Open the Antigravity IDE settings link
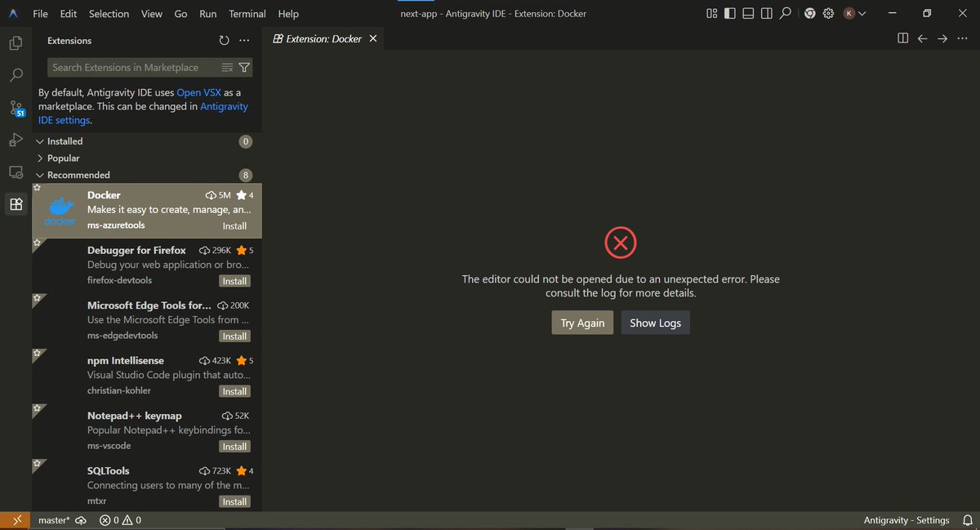This screenshot has height=530, width=980. click(143, 114)
